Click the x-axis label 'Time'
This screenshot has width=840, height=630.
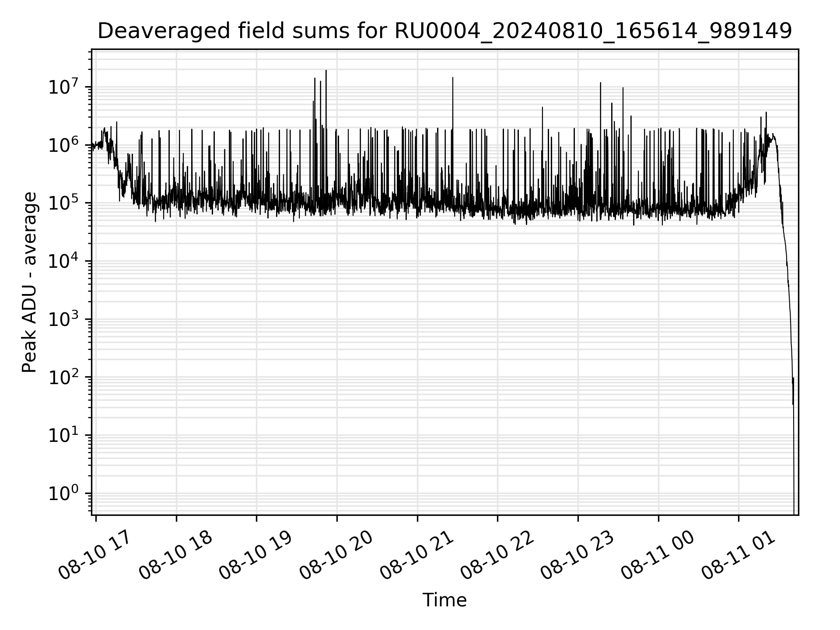click(x=444, y=600)
